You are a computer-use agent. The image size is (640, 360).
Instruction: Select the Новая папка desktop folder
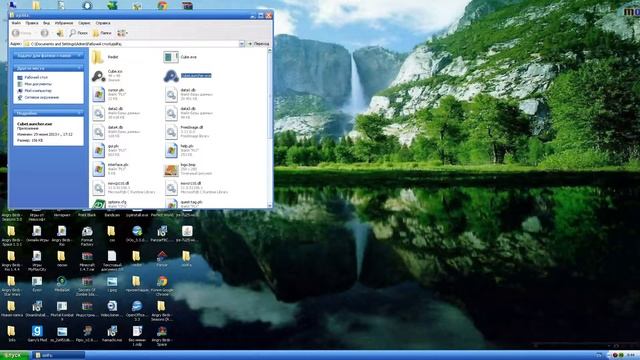11,309
